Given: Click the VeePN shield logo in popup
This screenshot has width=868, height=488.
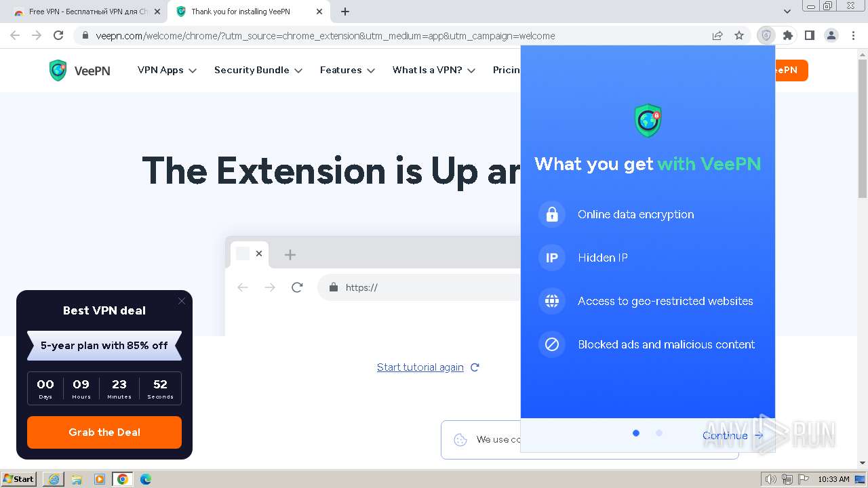Looking at the screenshot, I should click(x=648, y=121).
